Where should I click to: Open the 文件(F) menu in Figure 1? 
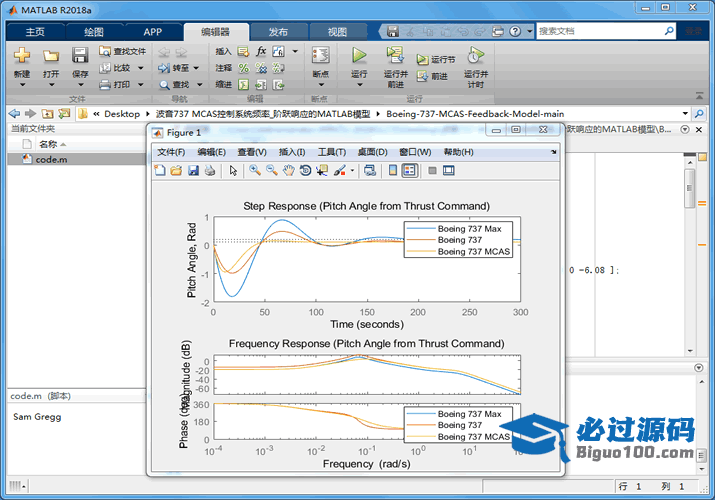point(171,152)
